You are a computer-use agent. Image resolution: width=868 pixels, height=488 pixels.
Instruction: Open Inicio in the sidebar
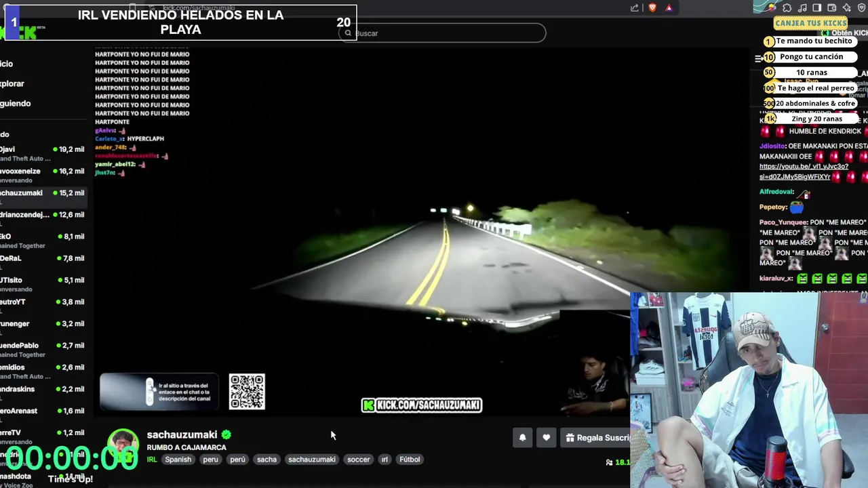(7, 64)
